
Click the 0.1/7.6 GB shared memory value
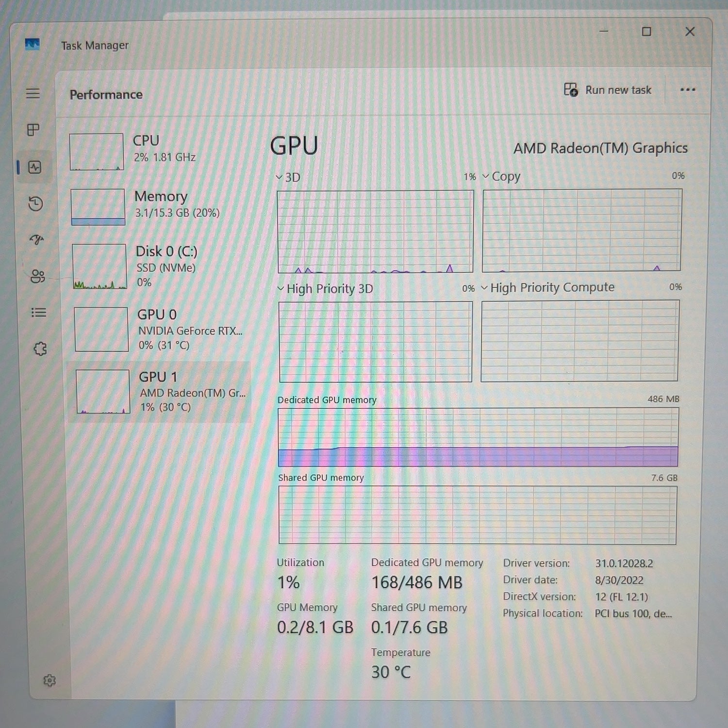click(410, 627)
